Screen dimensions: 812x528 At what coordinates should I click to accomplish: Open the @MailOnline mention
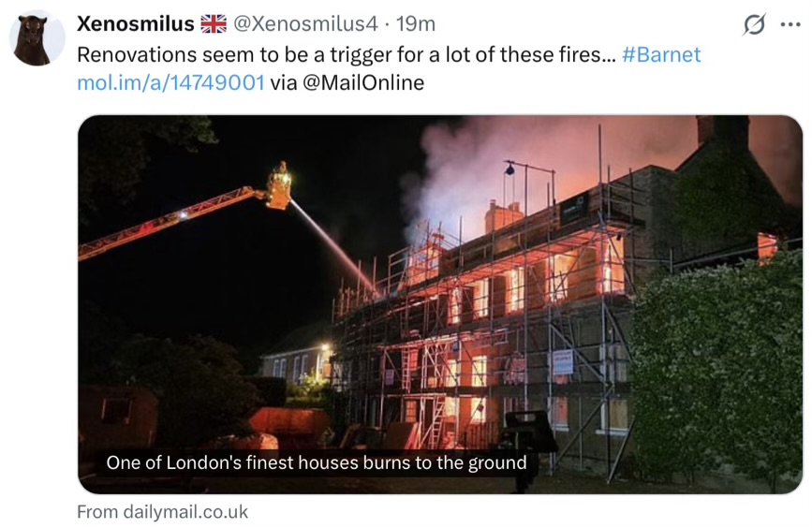click(x=363, y=82)
